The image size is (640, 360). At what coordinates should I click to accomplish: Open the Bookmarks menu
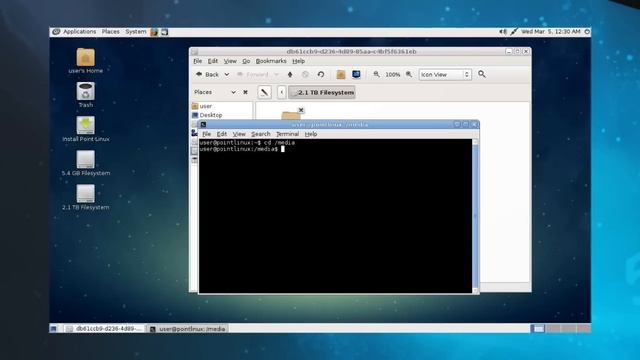[271, 61]
